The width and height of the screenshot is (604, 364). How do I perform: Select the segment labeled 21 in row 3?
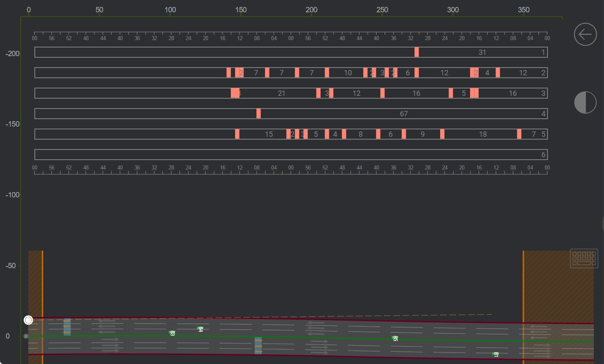281,93
